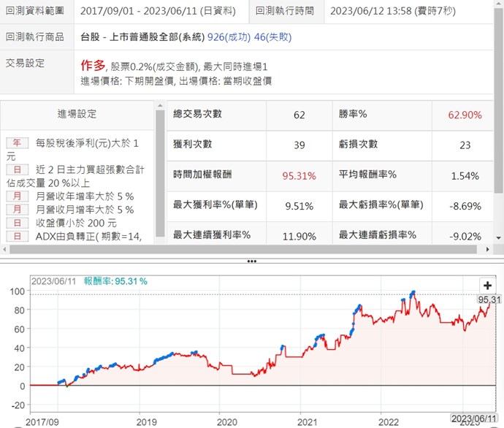Click the 年 badge beside 每股稅後淨利 condition
This screenshot has height=428, width=504.
pos(15,143)
